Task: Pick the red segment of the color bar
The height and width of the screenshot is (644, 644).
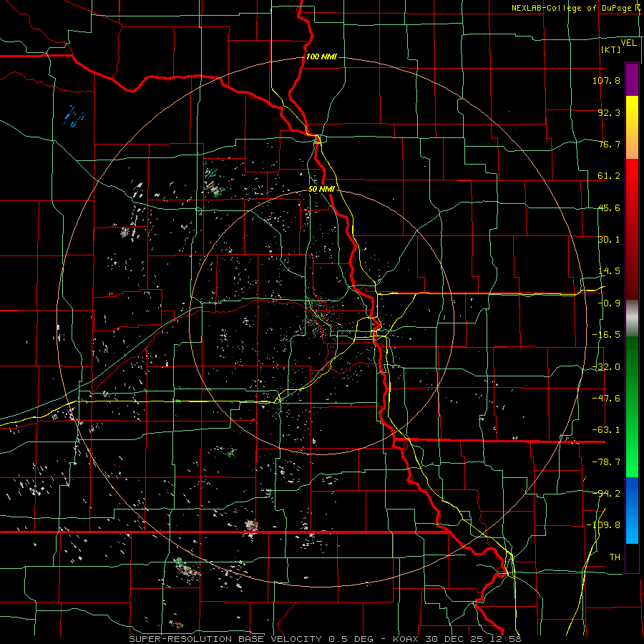Action: pos(632,229)
